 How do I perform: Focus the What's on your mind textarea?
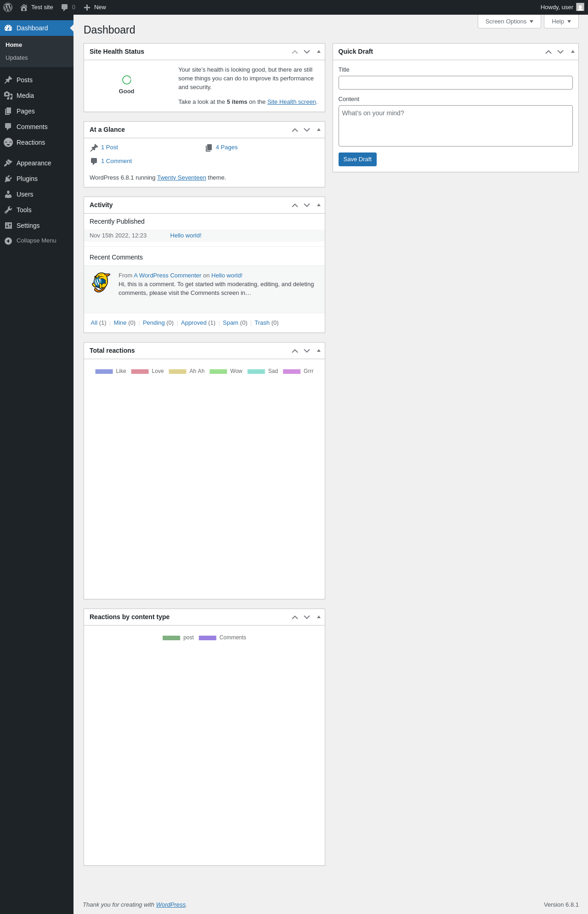pos(456,126)
